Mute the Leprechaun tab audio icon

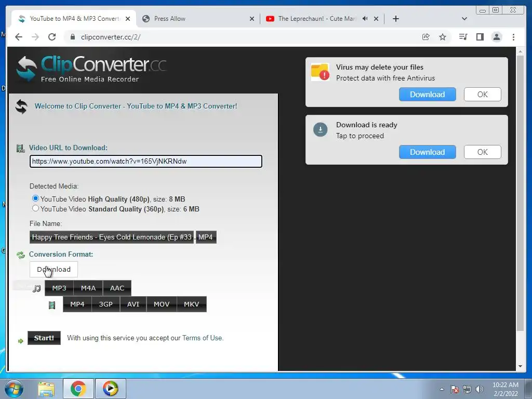coord(365,19)
